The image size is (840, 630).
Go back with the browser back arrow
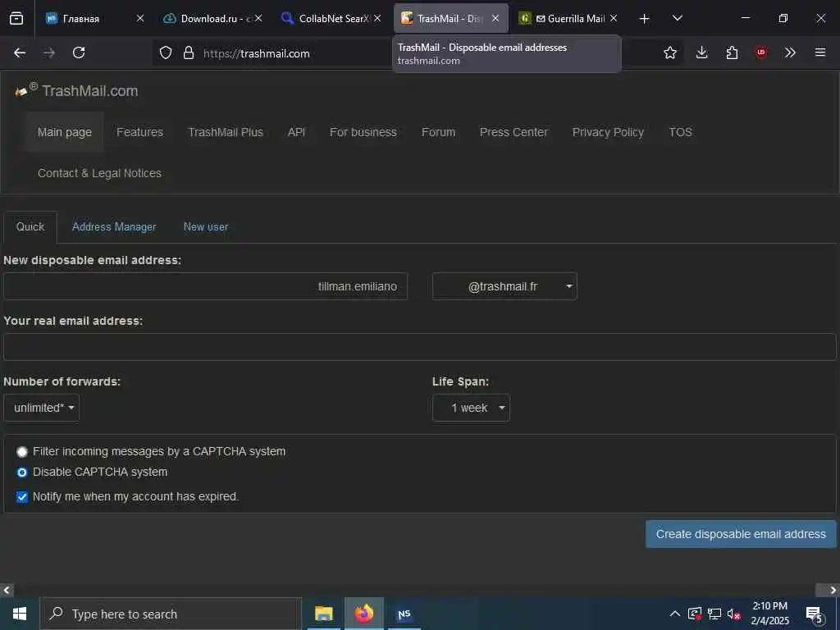coord(20,52)
